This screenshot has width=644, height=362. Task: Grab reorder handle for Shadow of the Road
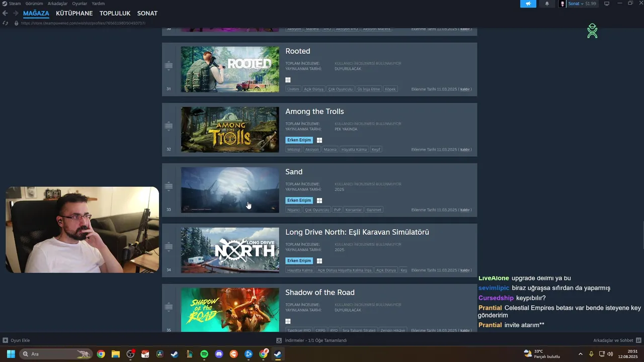pyautogui.click(x=169, y=307)
